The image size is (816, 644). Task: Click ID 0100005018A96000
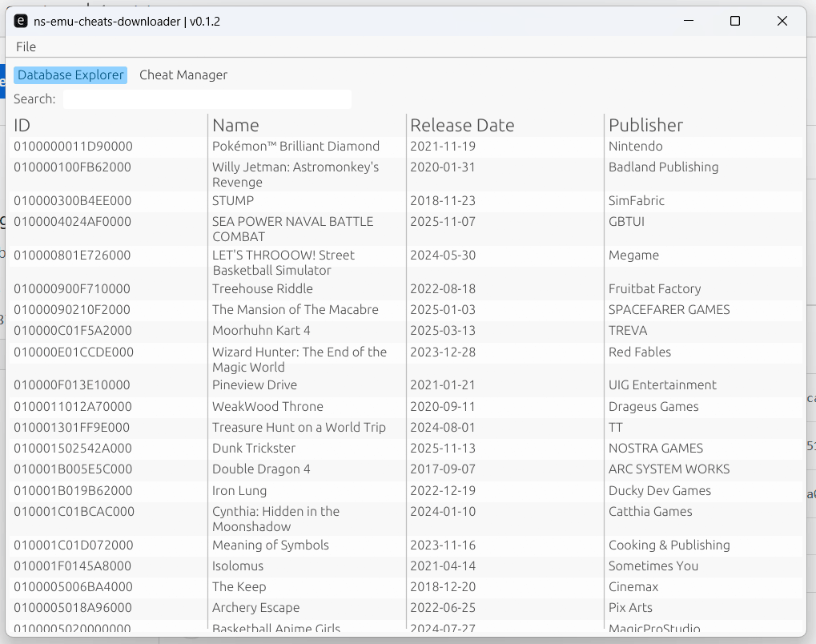73,608
